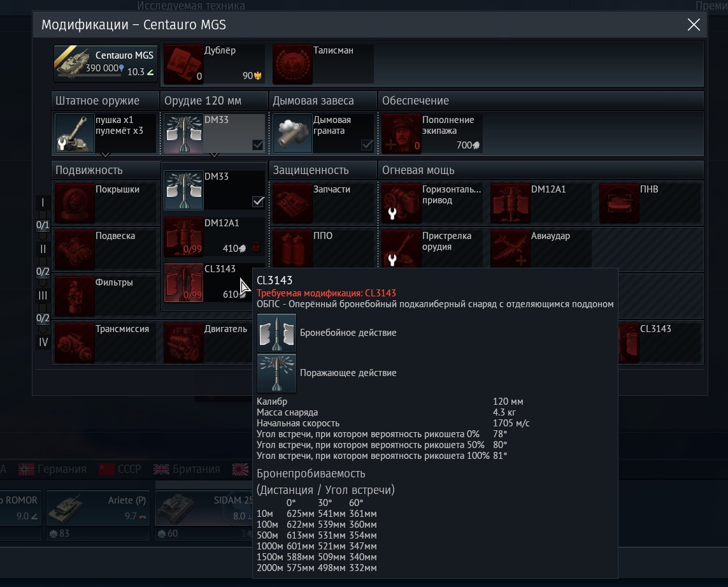Screen dimensions: 728x587
Task: Click the Запчасти spare parts icon
Action: 292,203
